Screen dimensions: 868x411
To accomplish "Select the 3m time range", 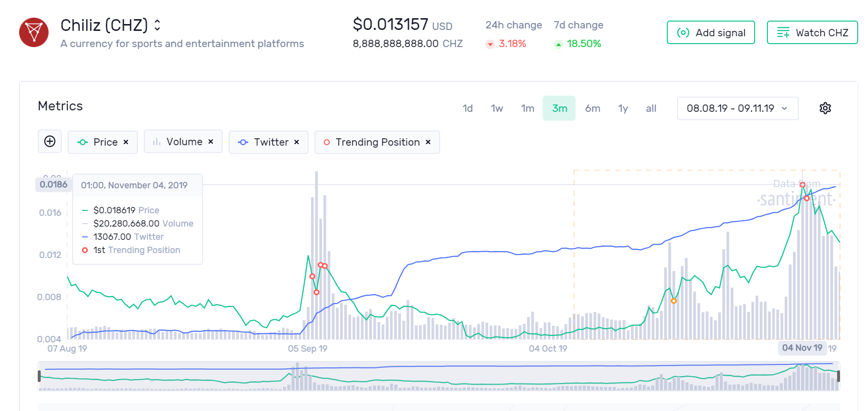I will pyautogui.click(x=559, y=108).
